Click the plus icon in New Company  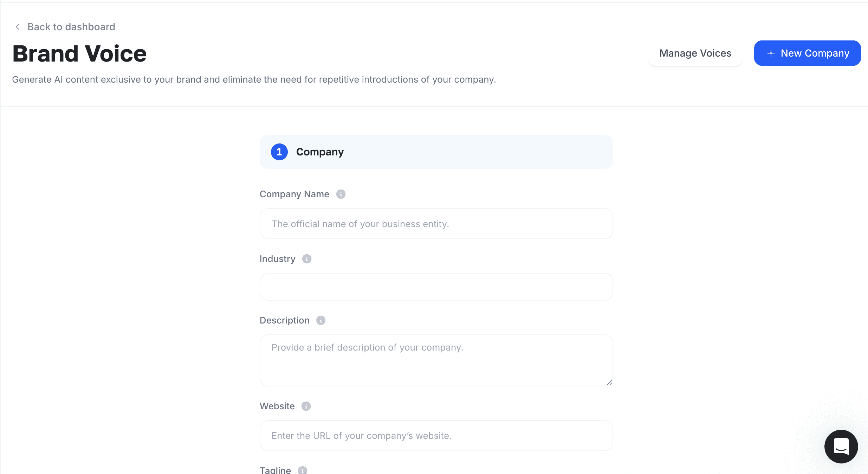(x=771, y=53)
